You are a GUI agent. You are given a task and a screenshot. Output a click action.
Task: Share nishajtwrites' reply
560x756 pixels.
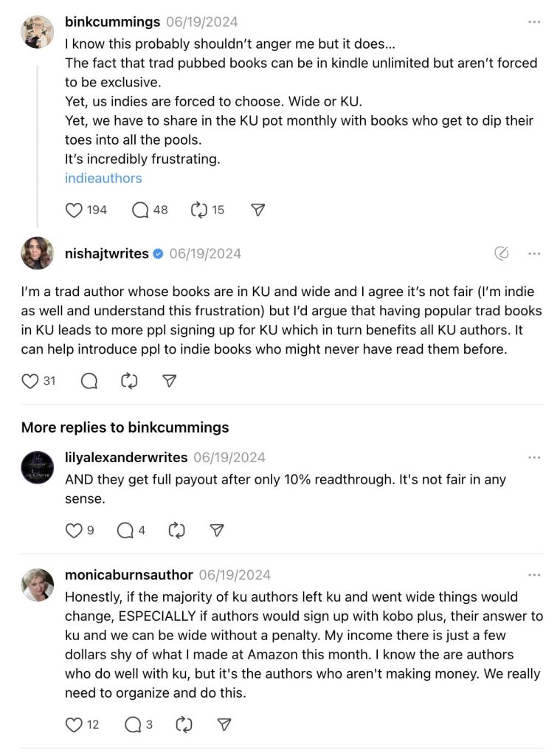click(170, 381)
